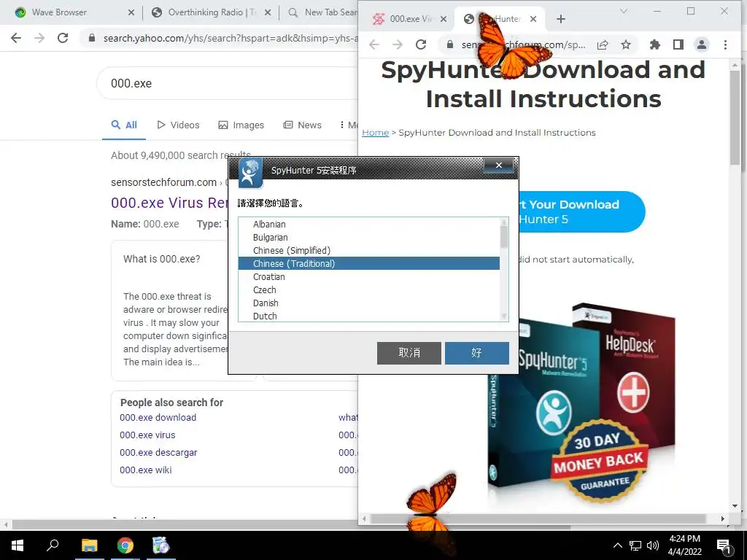Image resolution: width=747 pixels, height=560 pixels.
Task: Share this page icon in Chrome address bar
Action: coord(603,44)
